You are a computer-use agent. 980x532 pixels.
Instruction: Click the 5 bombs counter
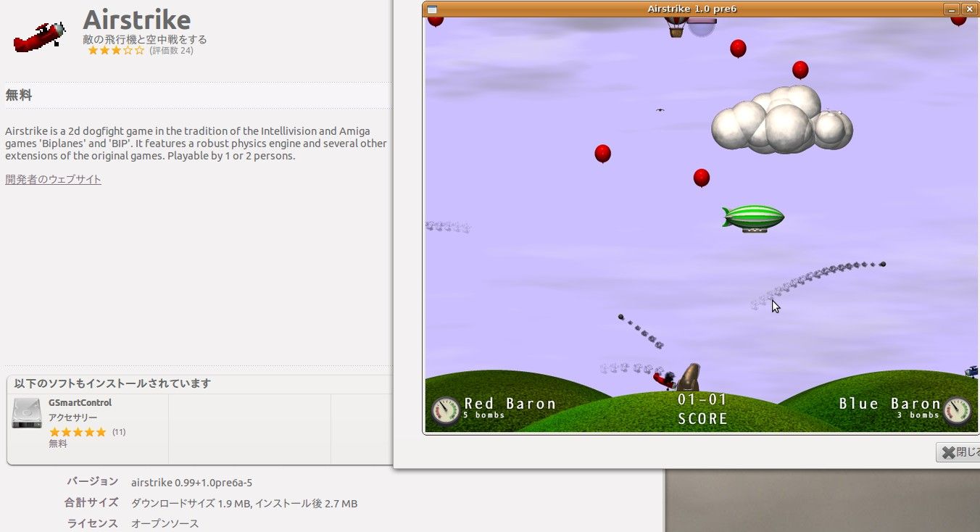coord(484,415)
